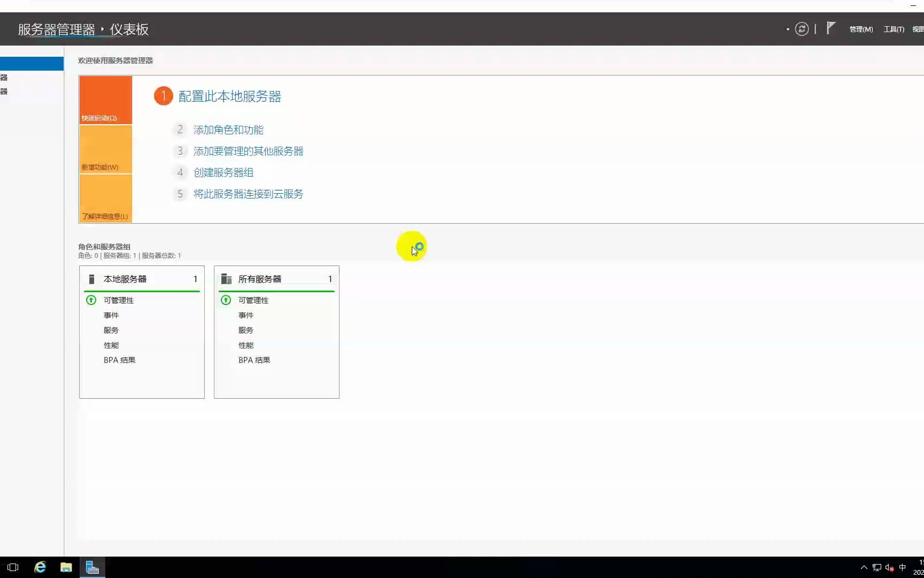924x578 pixels.
Task: Select the highlighted dashboard item in sidebar
Action: coord(32,64)
